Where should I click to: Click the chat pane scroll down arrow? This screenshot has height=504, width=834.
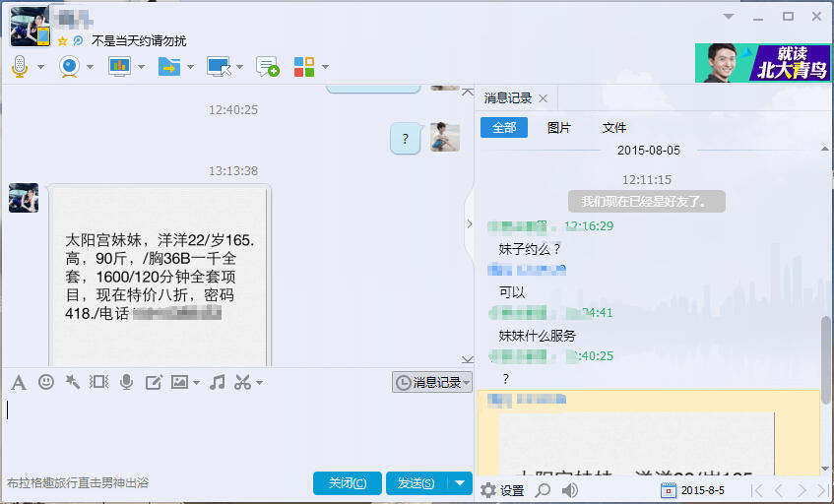(x=468, y=360)
